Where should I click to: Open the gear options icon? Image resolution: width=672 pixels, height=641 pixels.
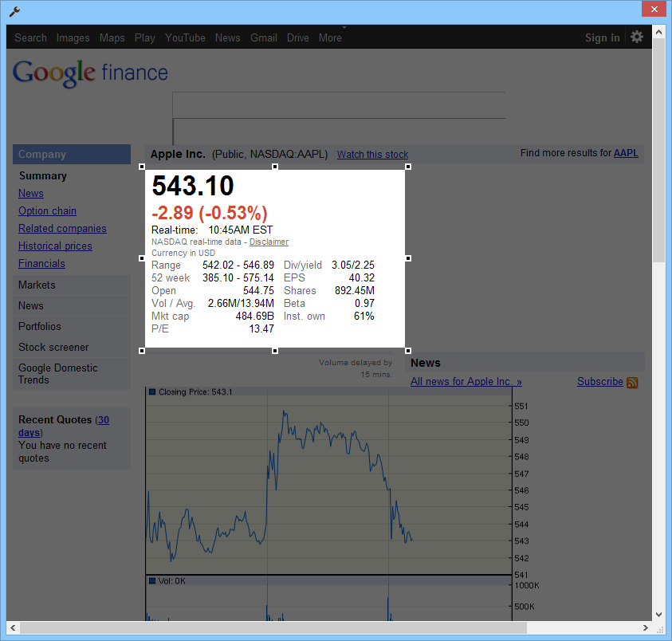pyautogui.click(x=636, y=37)
